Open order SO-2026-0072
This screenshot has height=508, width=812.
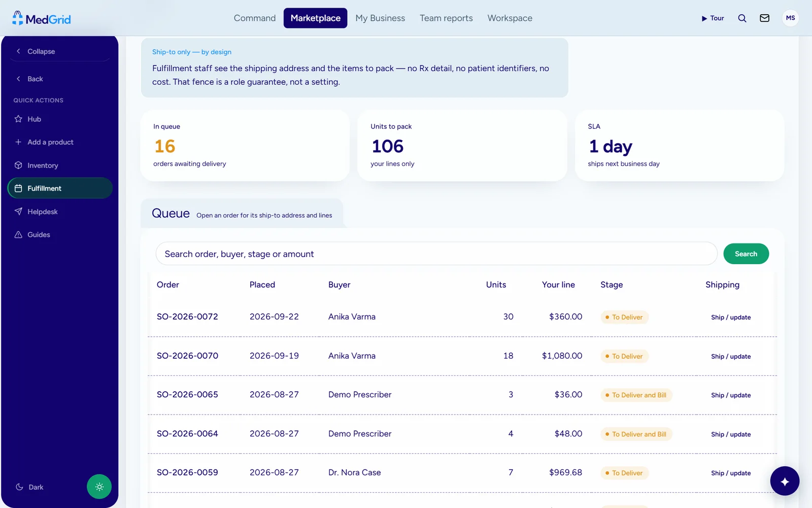pyautogui.click(x=187, y=317)
